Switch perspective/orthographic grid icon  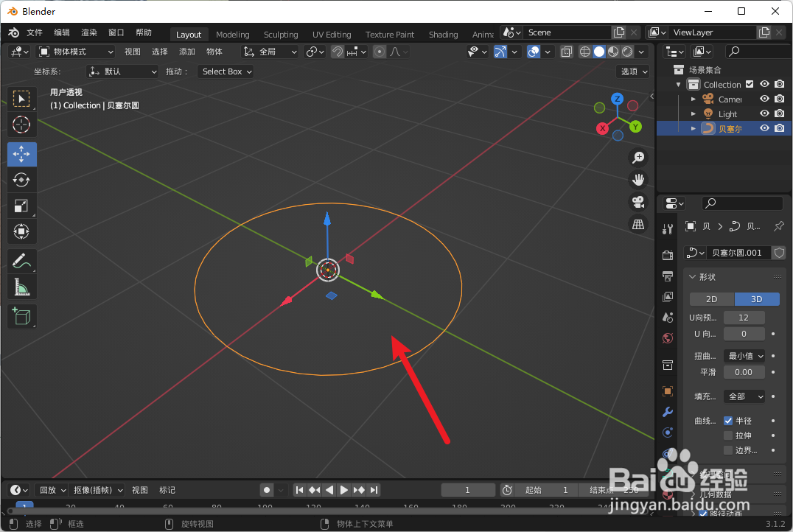click(x=638, y=224)
